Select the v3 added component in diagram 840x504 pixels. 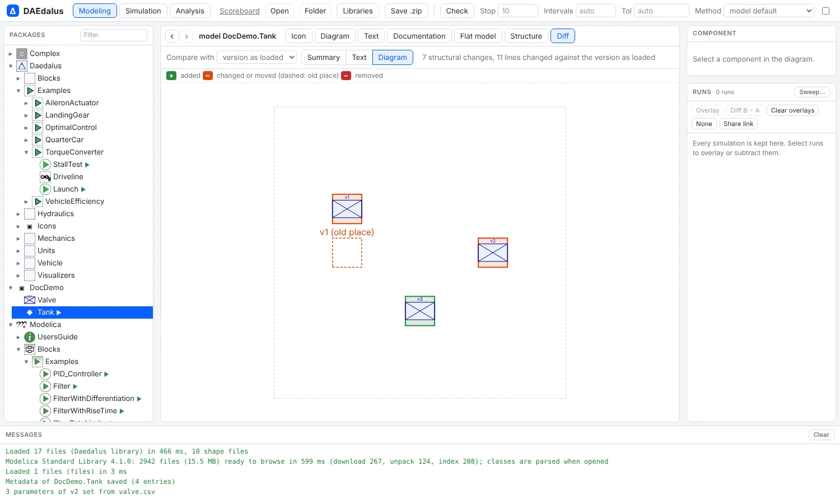[x=420, y=311]
